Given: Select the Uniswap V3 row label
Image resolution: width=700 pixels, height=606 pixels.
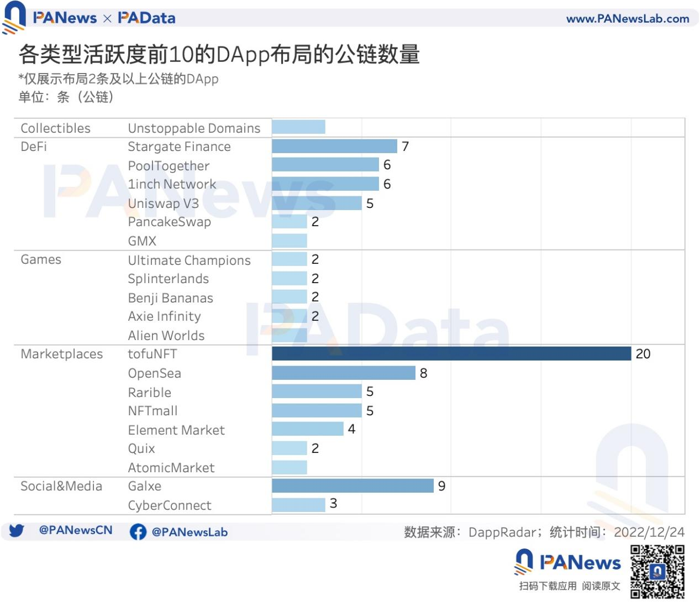Looking at the screenshot, I should (163, 203).
